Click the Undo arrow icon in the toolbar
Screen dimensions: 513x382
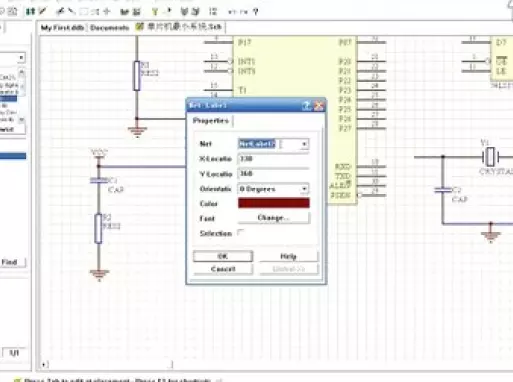pos(232,12)
